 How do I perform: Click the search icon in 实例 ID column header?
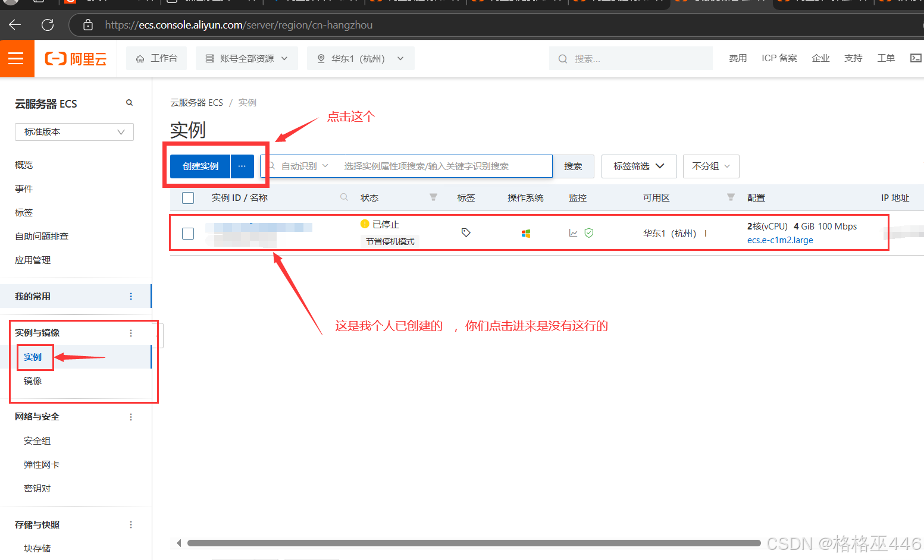click(344, 197)
